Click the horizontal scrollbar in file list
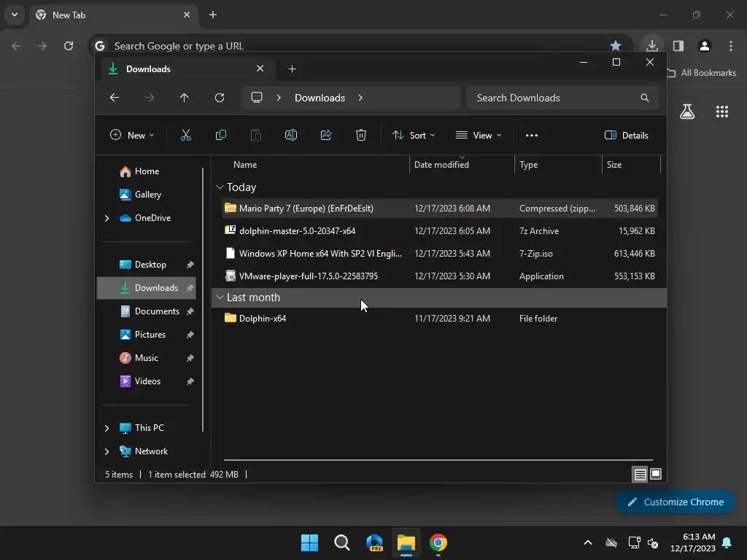 coord(438,460)
